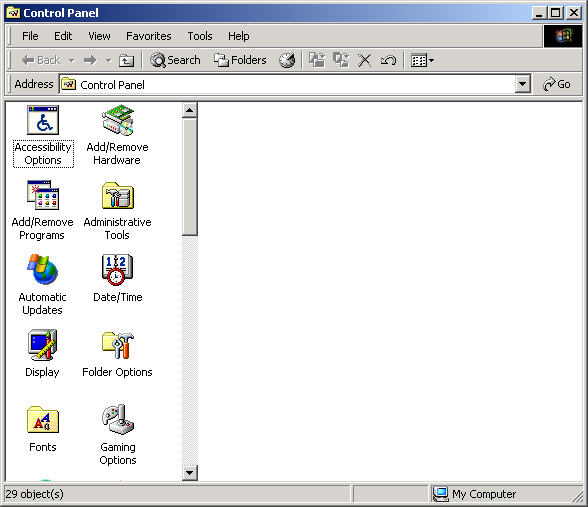Expand the Address bar dropdown

(x=522, y=84)
